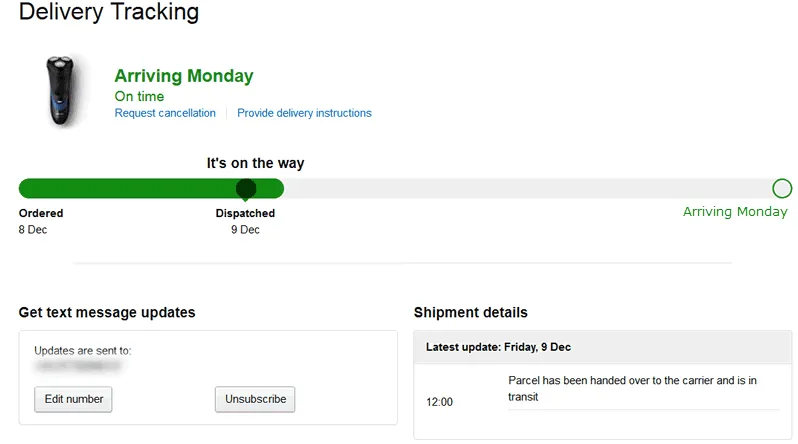Click the 12:00 shipment time entry

click(439, 402)
